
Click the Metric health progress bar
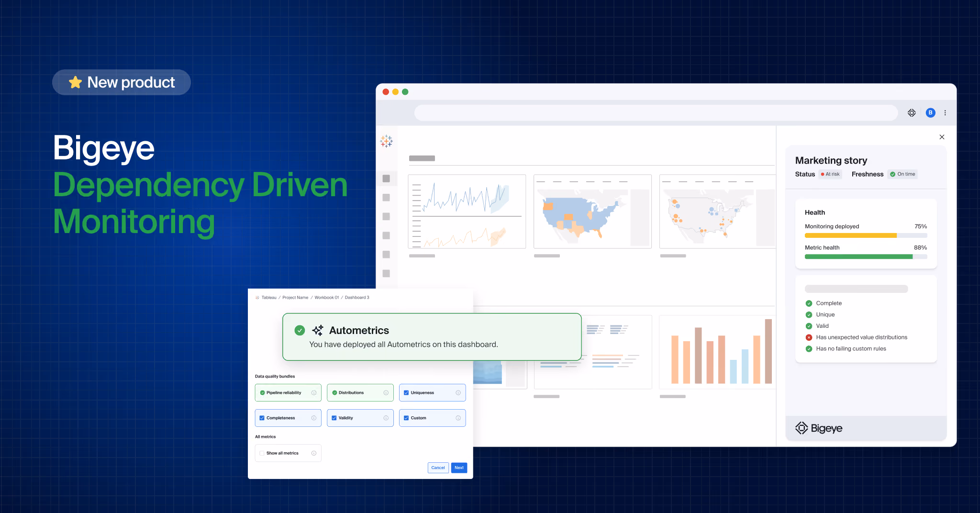tap(866, 257)
